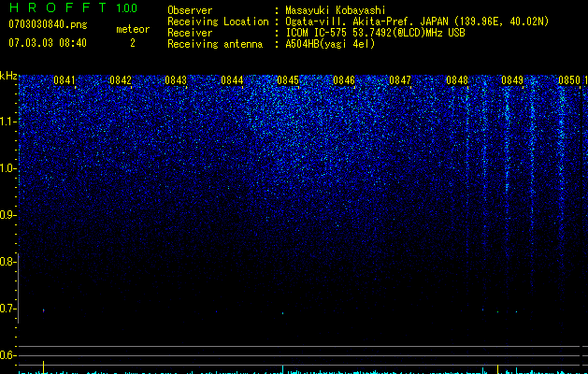Click the meteor count label
Image resolution: width=588 pixels, height=374 pixels.
(x=133, y=29)
